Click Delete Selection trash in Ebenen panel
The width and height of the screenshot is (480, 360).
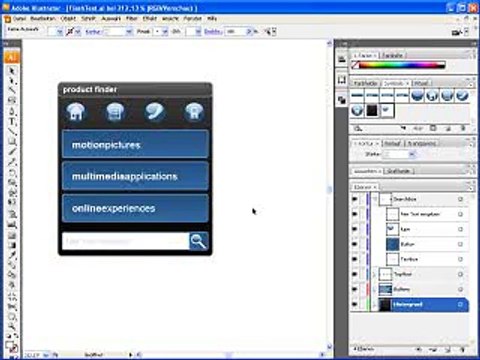[463, 349]
